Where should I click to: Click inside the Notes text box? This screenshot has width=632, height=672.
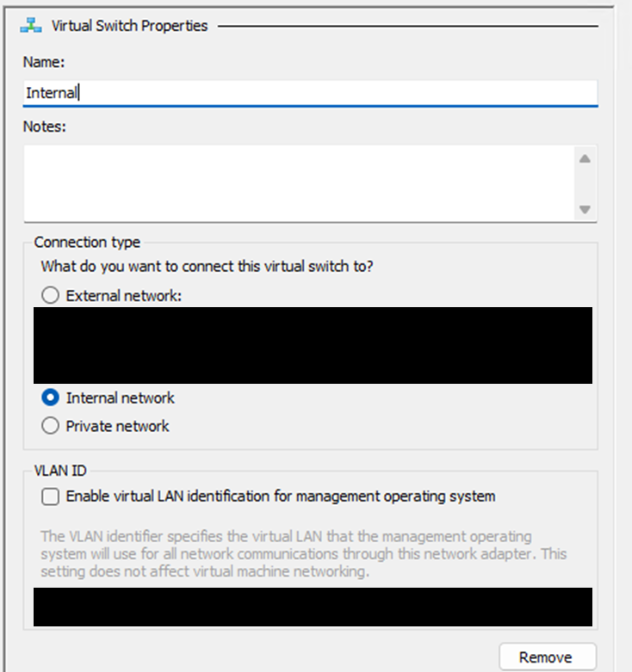pyautogui.click(x=297, y=183)
